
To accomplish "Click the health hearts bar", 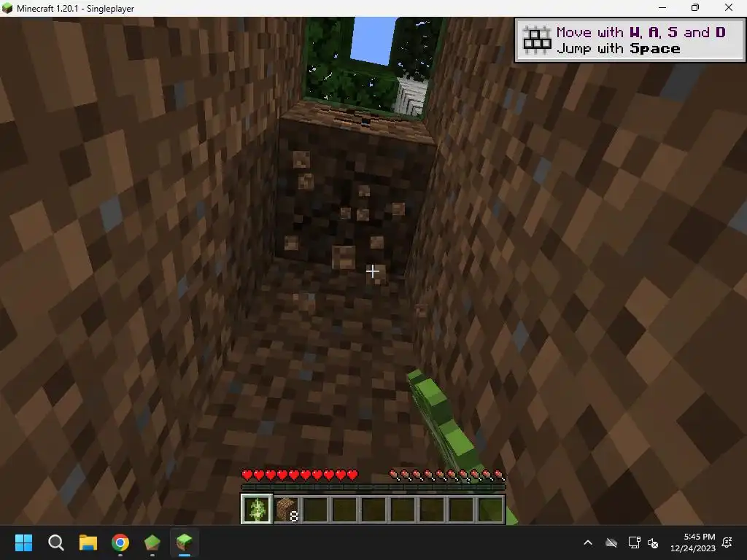I will 300,475.
